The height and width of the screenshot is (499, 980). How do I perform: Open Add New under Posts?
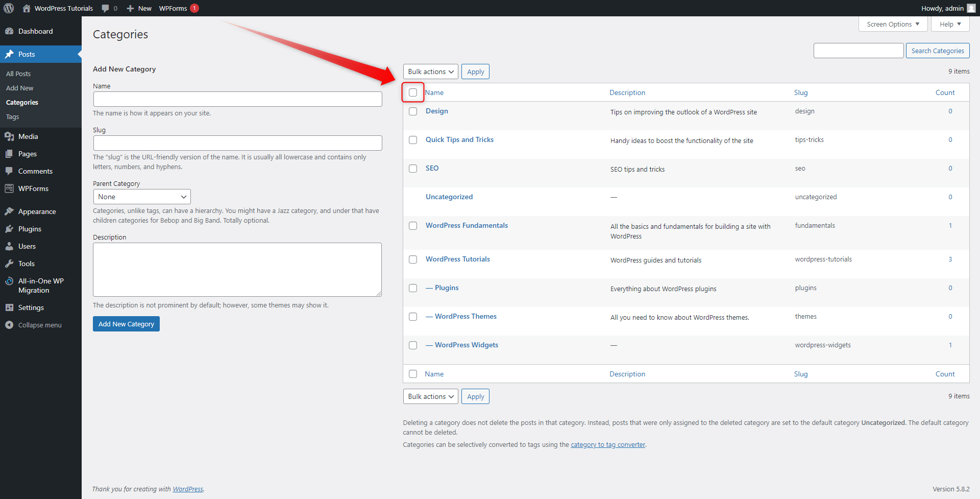coord(20,88)
